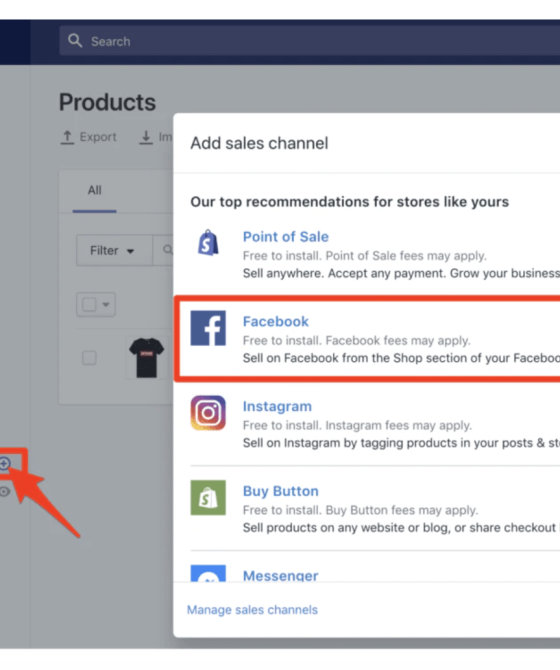Click the plus icon to add sales channel
This screenshot has width=560, height=670.
click(x=4, y=464)
